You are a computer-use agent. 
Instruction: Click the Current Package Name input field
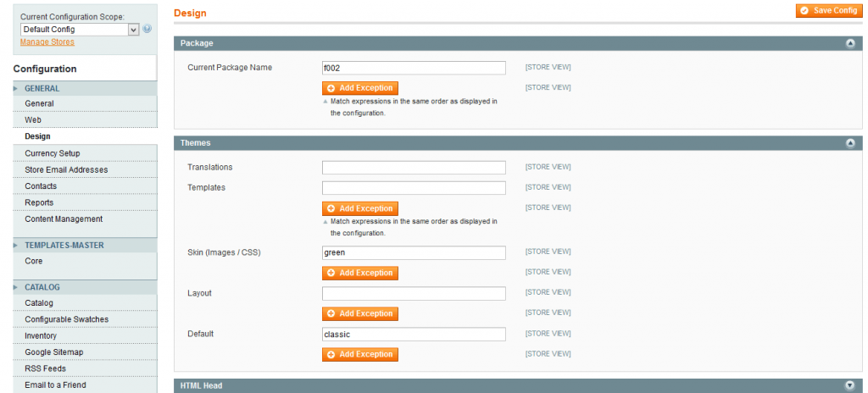tap(414, 68)
